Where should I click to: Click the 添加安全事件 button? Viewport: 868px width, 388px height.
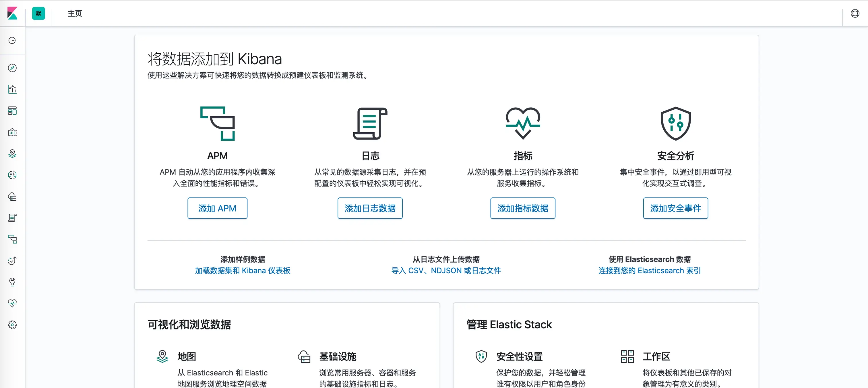[675, 208]
